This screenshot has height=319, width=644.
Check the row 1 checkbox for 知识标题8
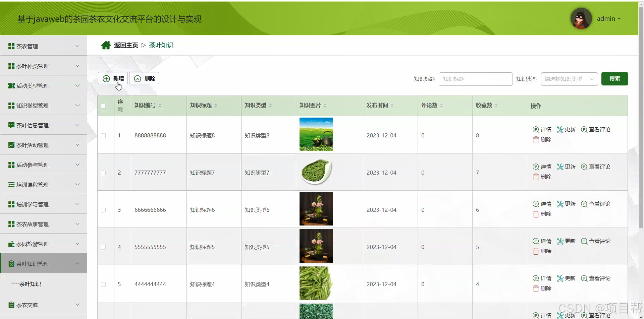pyautogui.click(x=103, y=136)
